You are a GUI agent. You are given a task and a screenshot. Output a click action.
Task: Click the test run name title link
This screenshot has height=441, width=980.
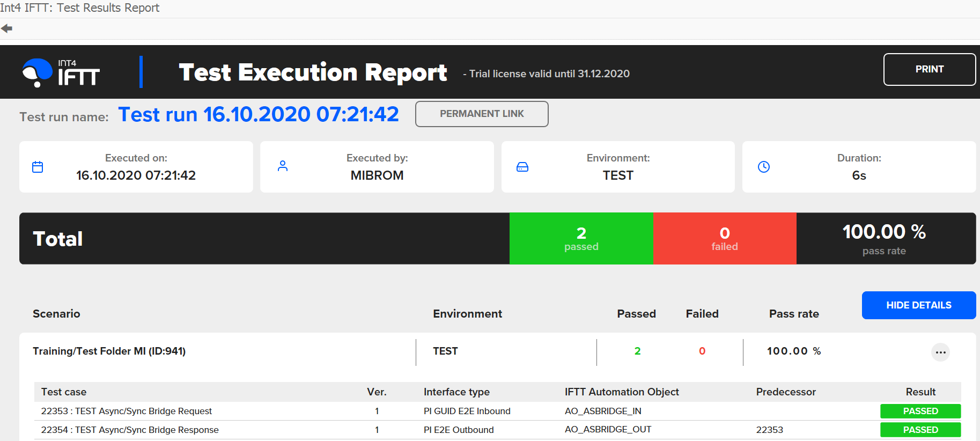[x=259, y=114]
